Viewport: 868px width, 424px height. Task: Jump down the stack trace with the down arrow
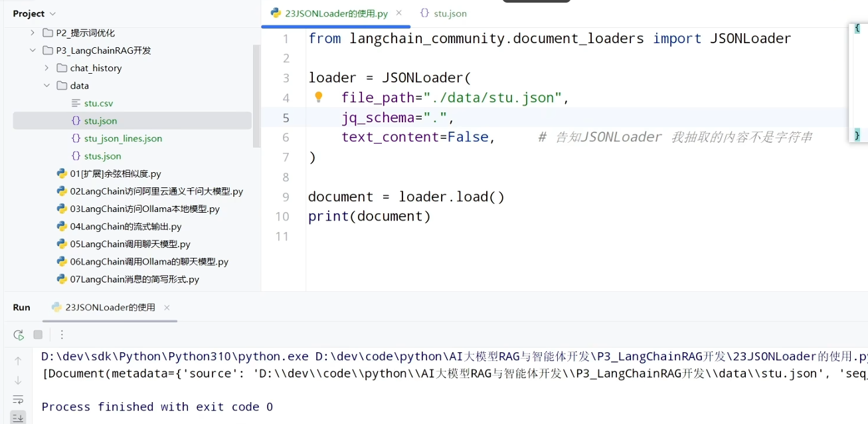coord(18,380)
